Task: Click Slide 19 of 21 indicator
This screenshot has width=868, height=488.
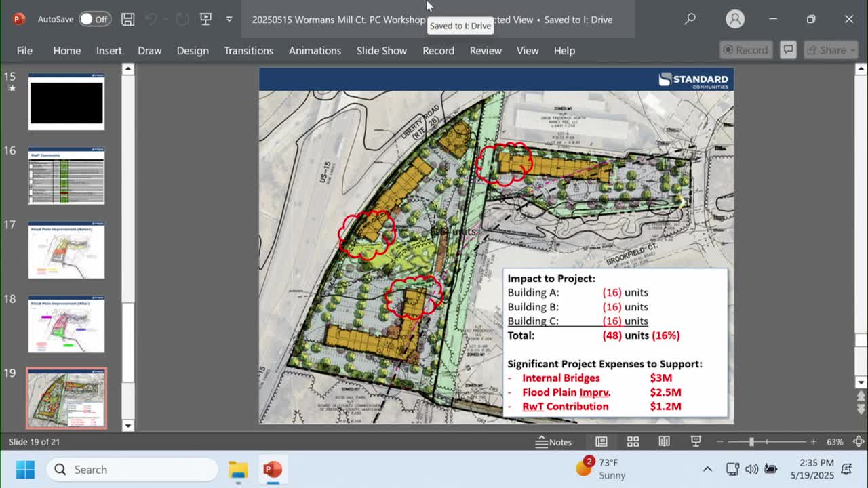Action: click(36, 442)
